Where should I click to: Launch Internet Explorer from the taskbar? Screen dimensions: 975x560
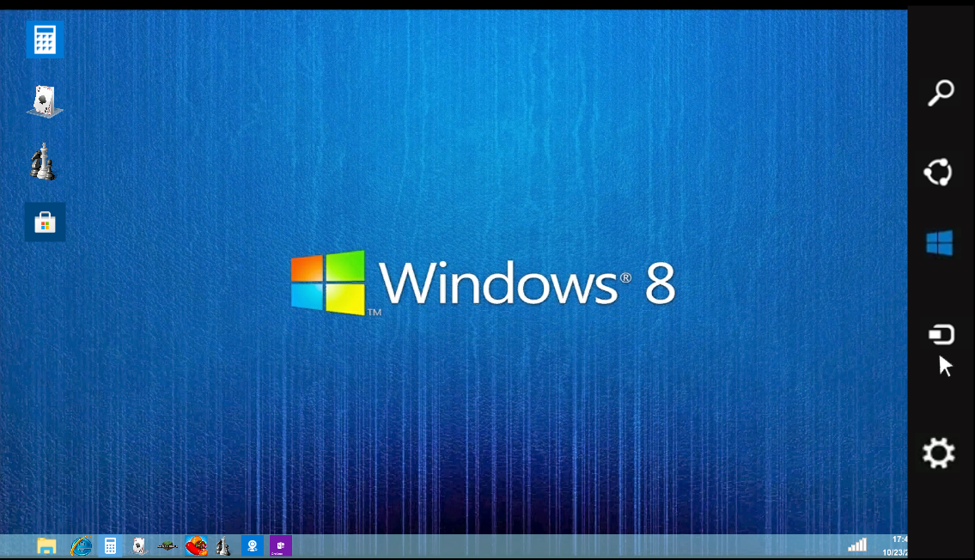[x=81, y=546]
